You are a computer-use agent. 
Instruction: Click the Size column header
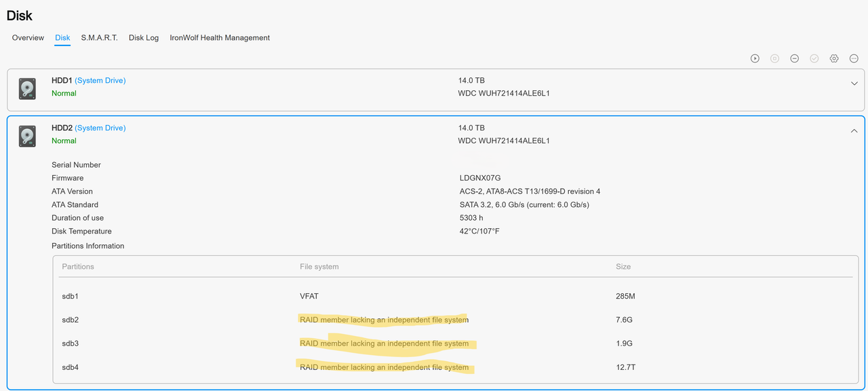pos(623,267)
